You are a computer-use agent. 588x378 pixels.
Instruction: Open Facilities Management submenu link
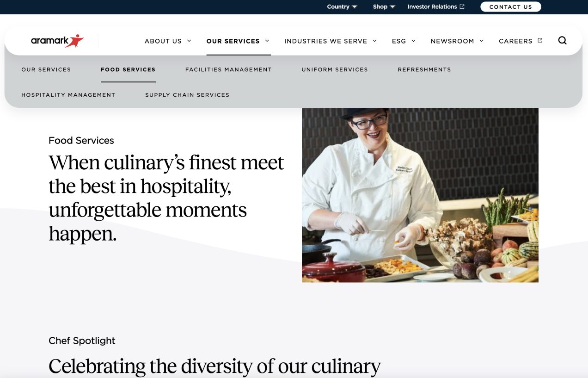(x=228, y=69)
